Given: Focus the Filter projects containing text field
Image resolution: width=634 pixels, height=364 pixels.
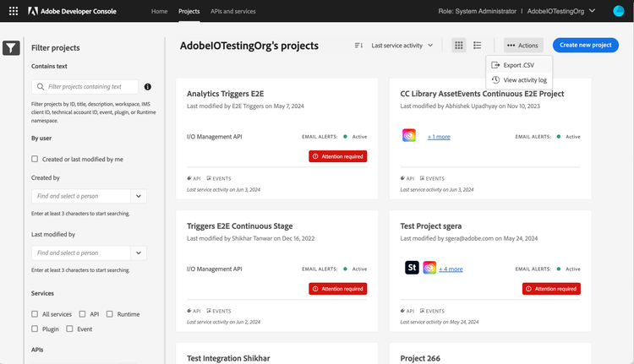Looking at the screenshot, I should pos(85,86).
